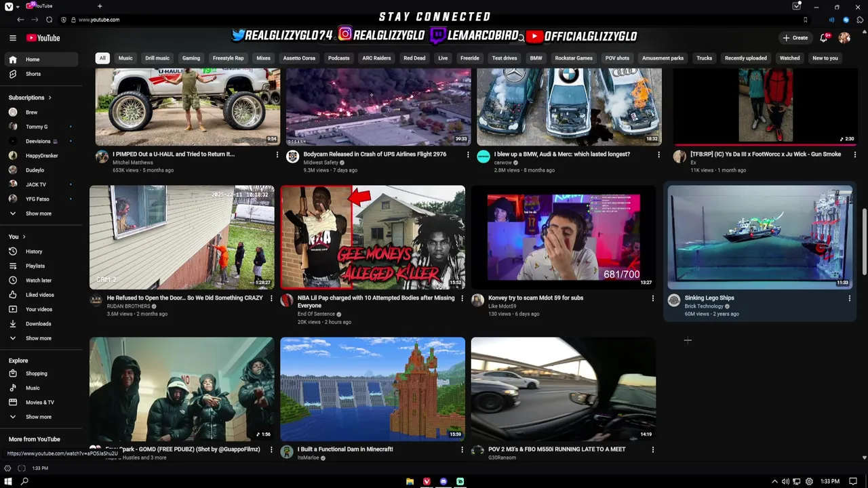Open Windows Start menu
The width and height of the screenshot is (868, 488).
(x=8, y=481)
